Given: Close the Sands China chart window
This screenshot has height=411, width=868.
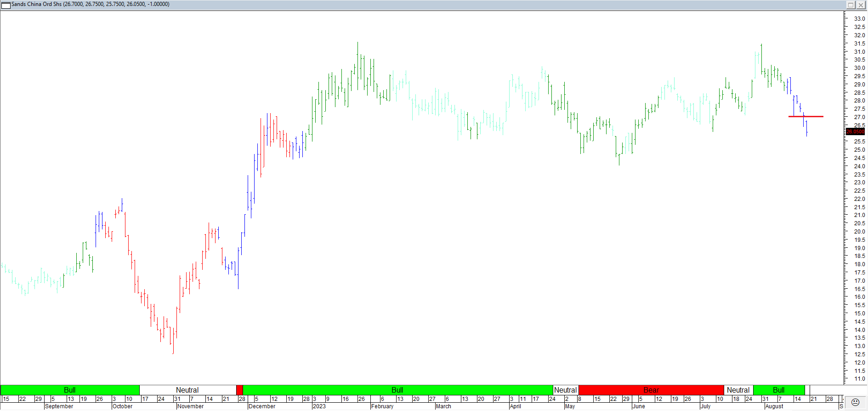Looking at the screenshot, I should 861,5.
